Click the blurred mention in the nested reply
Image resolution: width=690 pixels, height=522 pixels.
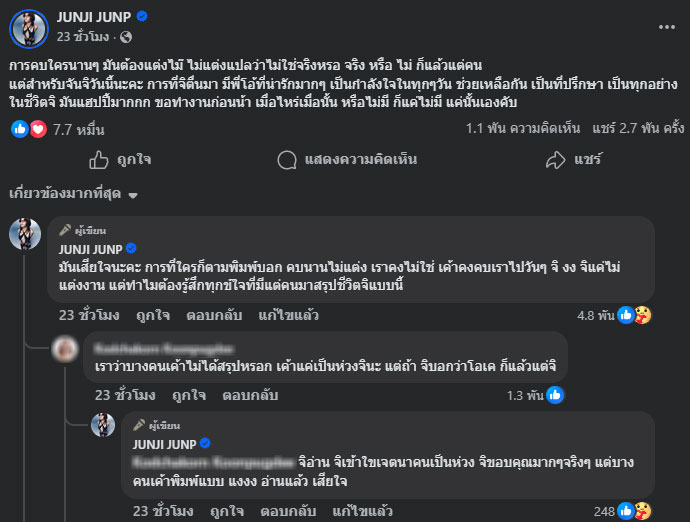(212, 462)
